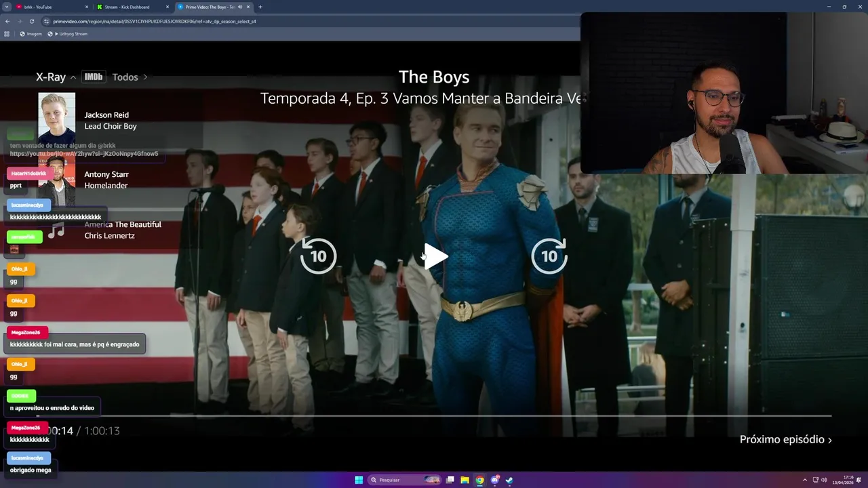Screen dimensions: 868x488
Task: Rewind the video 10 seconds
Action: coord(318,256)
